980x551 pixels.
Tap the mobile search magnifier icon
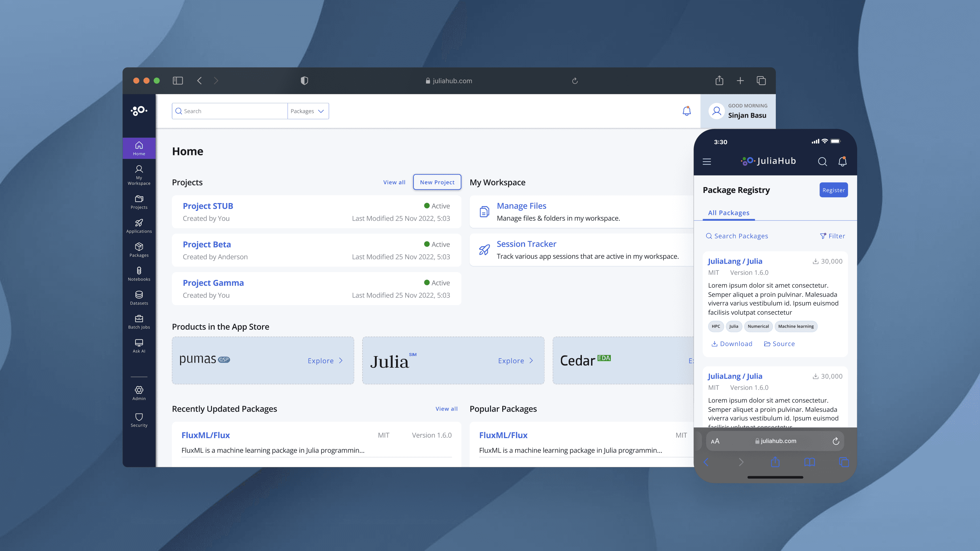tap(822, 162)
